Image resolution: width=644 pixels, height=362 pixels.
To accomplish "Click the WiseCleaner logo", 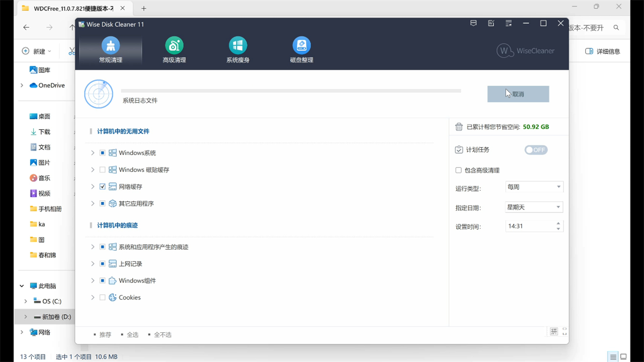I will coord(525,51).
